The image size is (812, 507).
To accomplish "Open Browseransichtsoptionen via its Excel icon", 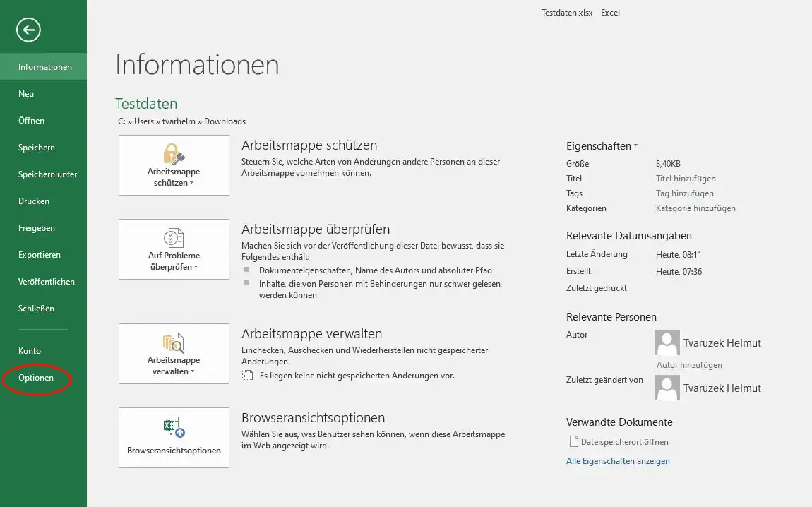I will 174,427.
